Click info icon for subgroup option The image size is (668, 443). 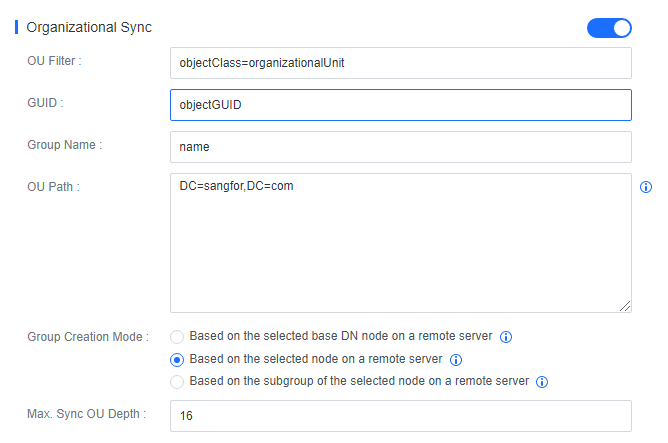(542, 382)
